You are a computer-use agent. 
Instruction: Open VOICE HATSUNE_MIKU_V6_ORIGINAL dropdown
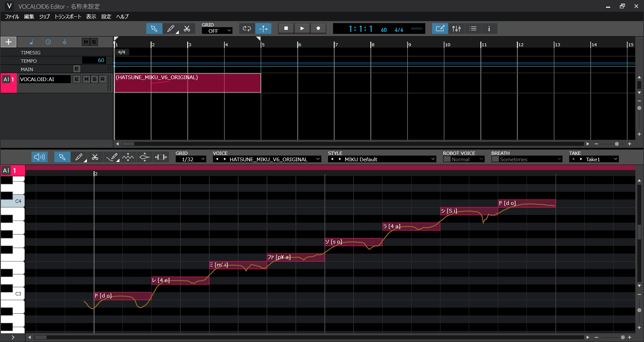coord(274,159)
